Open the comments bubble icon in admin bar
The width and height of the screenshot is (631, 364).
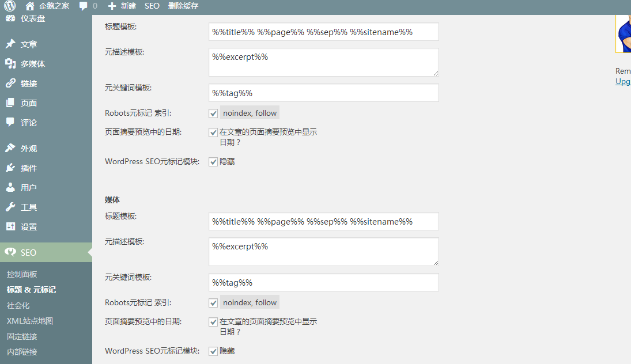point(84,6)
